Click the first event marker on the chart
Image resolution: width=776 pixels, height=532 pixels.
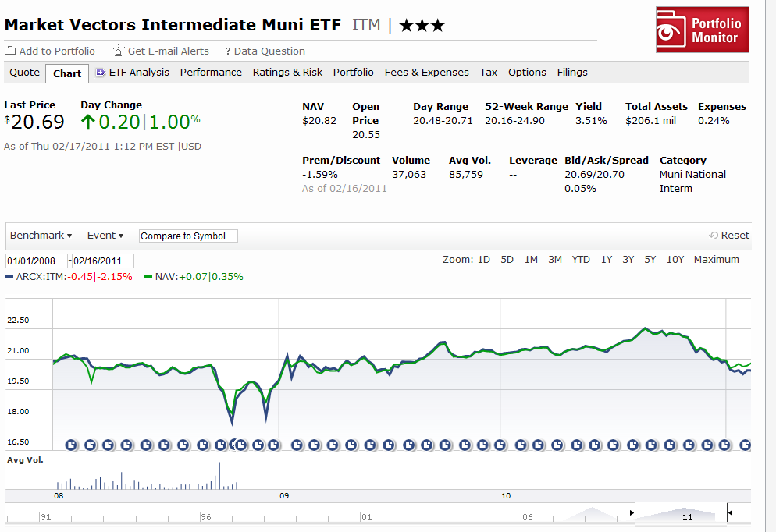[72, 445]
